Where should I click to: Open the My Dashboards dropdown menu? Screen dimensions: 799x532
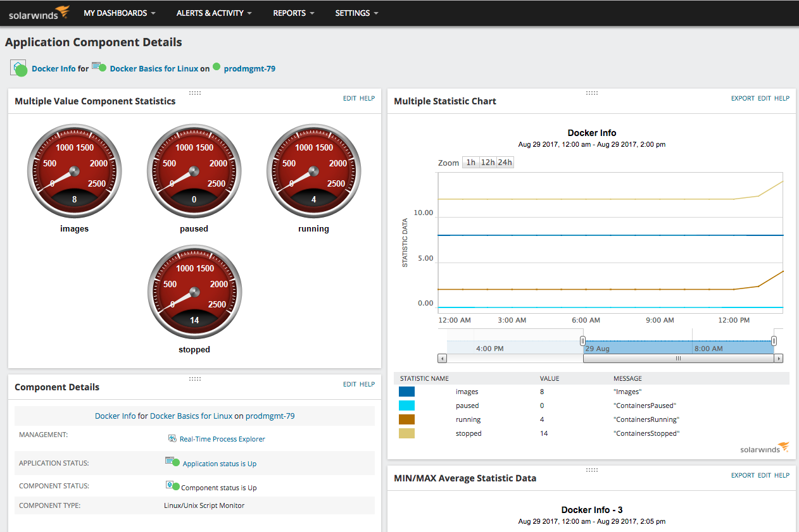point(120,13)
